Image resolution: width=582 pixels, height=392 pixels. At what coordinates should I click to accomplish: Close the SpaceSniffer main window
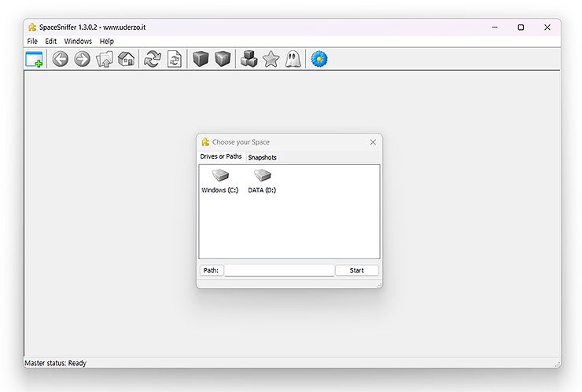(547, 27)
